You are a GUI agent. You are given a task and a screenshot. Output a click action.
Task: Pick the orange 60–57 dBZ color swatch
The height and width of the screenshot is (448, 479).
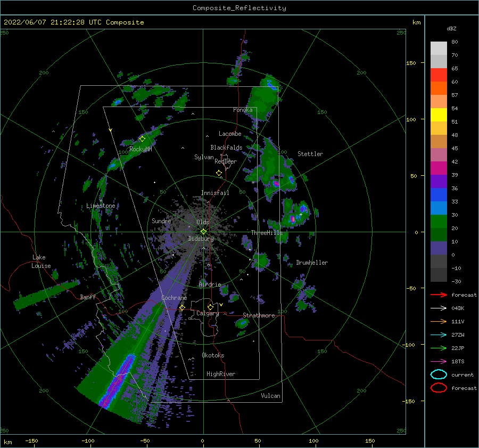(439, 88)
